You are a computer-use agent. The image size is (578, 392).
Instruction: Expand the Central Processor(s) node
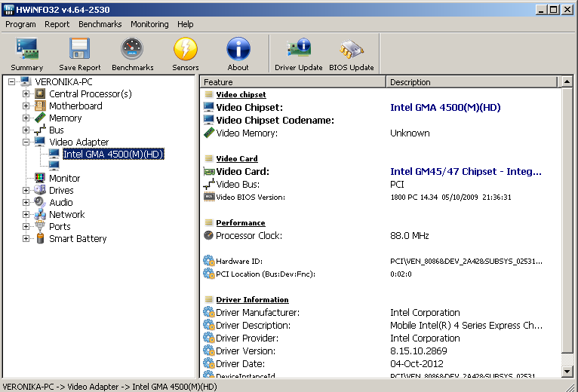26,94
